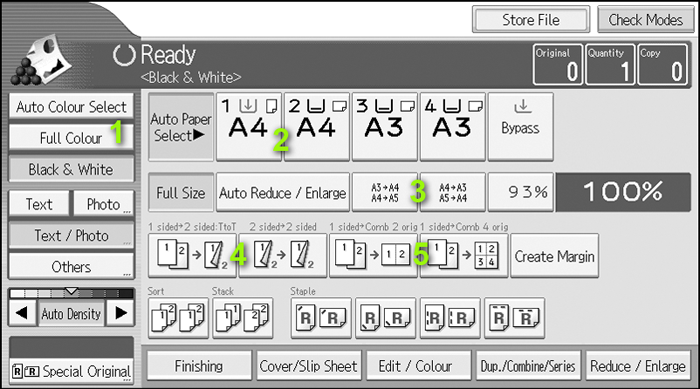
Task: Set original type to Photo
Action: pyautogui.click(x=104, y=204)
